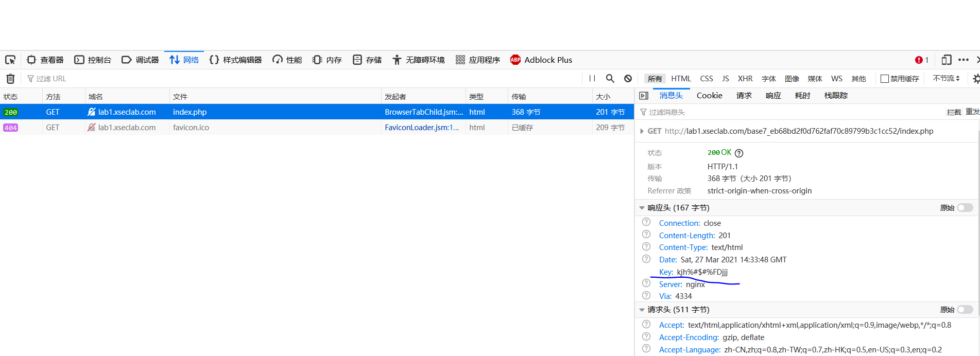Screen dimensions: 980x356
Task: Open the FaviconLoader.jsm initiator link
Action: [x=422, y=127]
